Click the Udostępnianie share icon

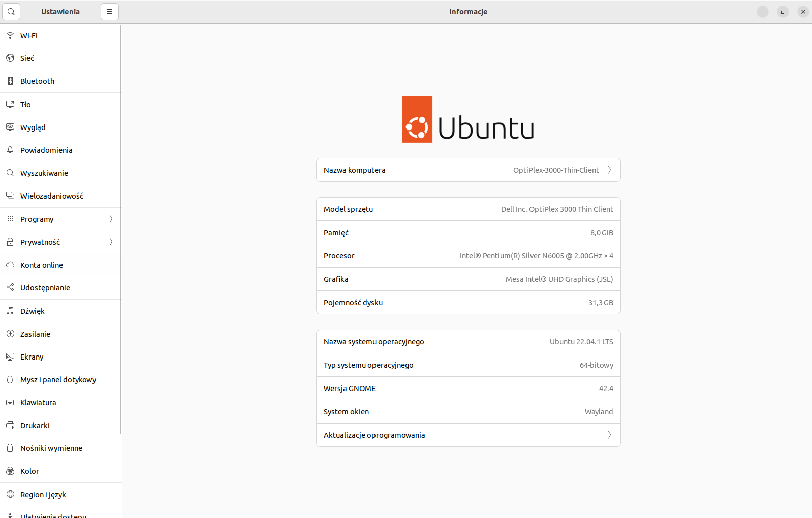coord(10,288)
